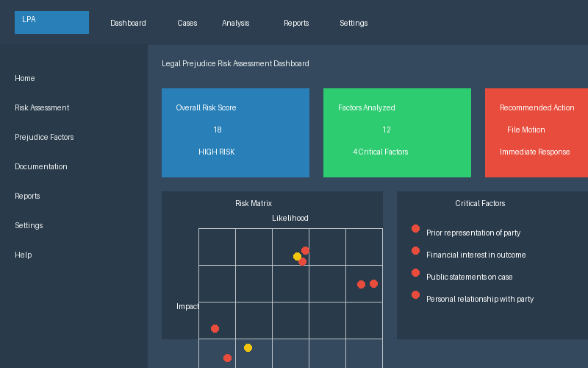Click red bullet beside Prior representation of party

coord(415,229)
